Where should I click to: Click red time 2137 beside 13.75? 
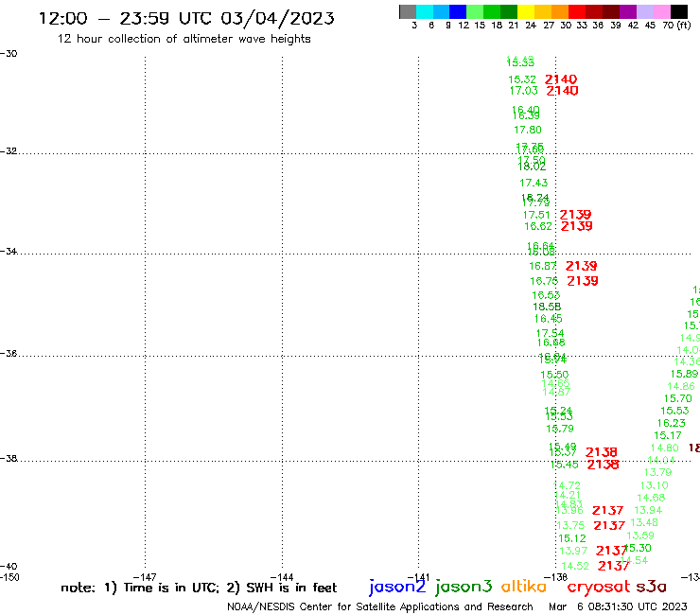[609, 526]
